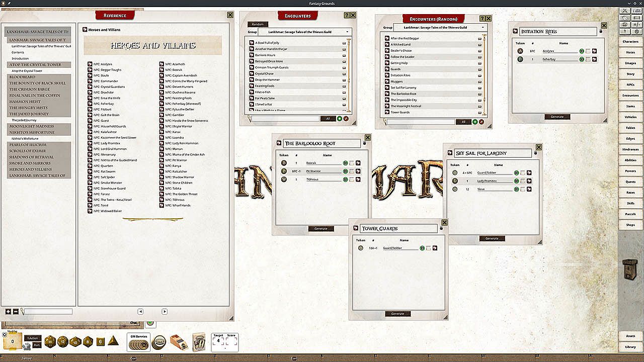Open Group dropdown in Encounters window
The image size is (644, 362).
pyautogui.click(x=304, y=32)
